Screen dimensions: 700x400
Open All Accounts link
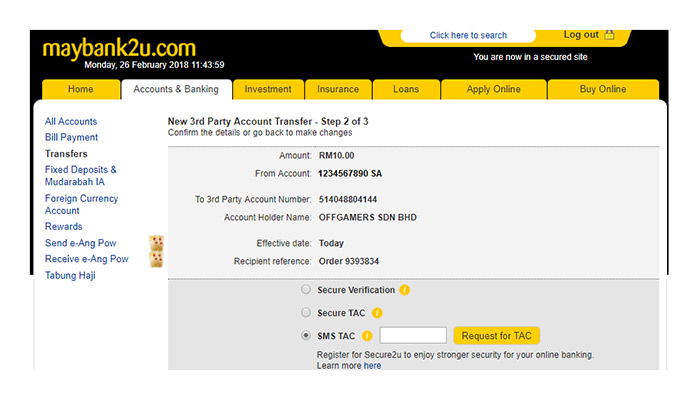click(x=71, y=121)
